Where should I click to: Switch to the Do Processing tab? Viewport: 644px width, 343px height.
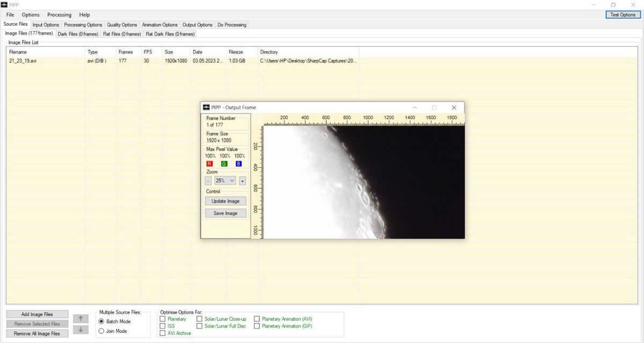point(232,25)
